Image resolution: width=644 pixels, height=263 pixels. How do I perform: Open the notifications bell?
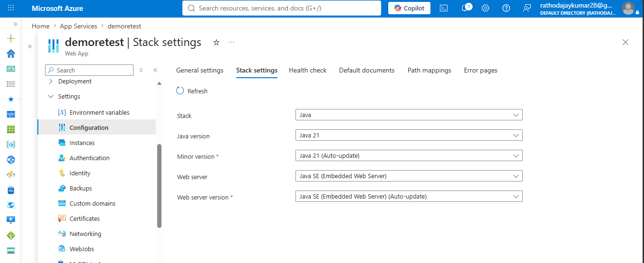point(465,8)
